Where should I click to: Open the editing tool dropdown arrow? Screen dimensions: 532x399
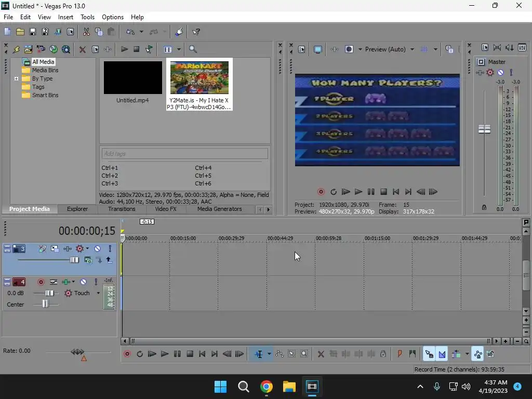click(x=269, y=354)
